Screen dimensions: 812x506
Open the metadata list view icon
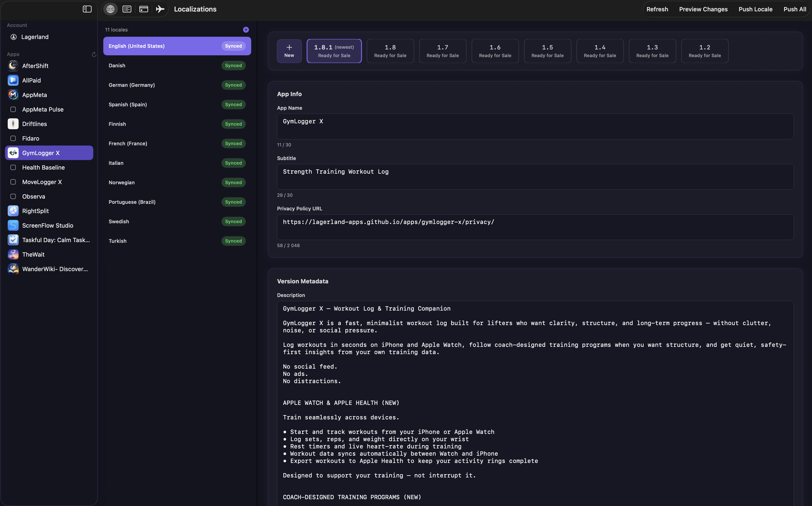[x=127, y=9]
